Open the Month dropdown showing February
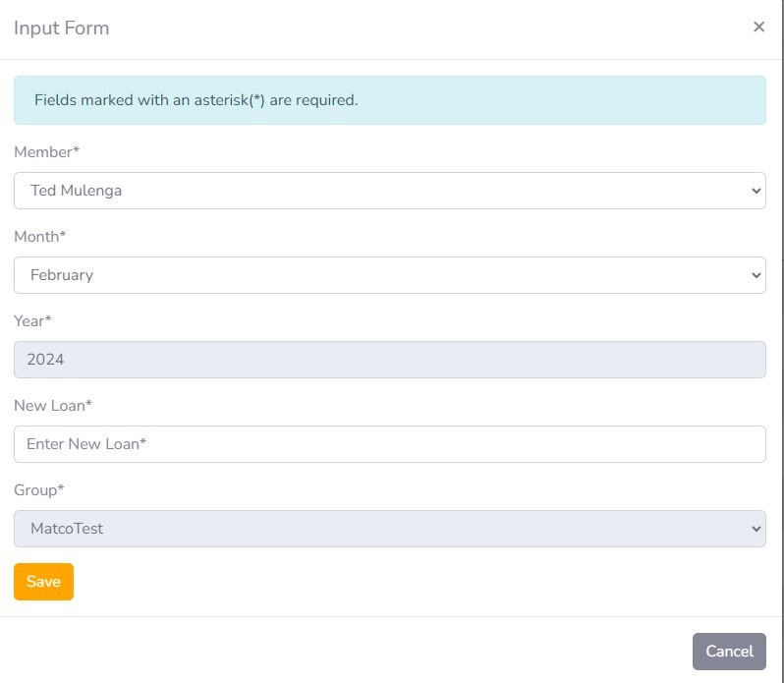The width and height of the screenshot is (784, 683). coord(389,275)
